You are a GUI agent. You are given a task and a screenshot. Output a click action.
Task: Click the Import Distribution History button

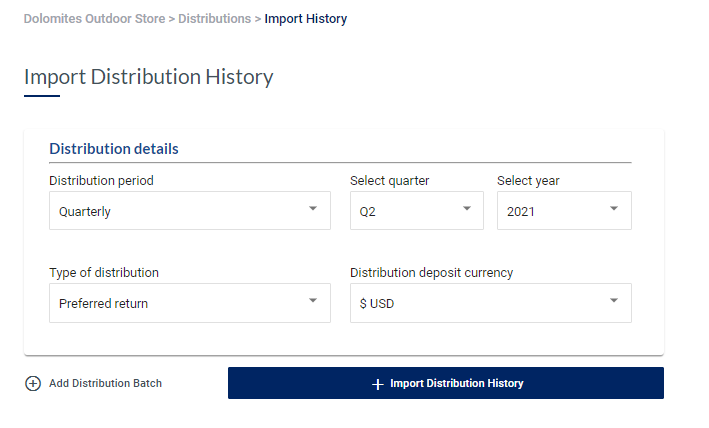click(x=445, y=383)
